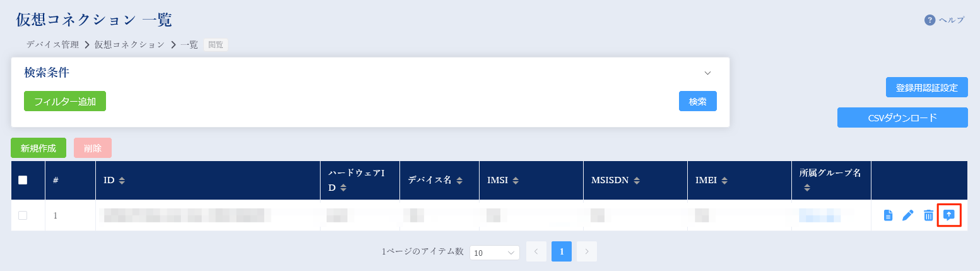Open the ヘルプ help icon
The width and height of the screenshot is (980, 271).
coord(930,20)
